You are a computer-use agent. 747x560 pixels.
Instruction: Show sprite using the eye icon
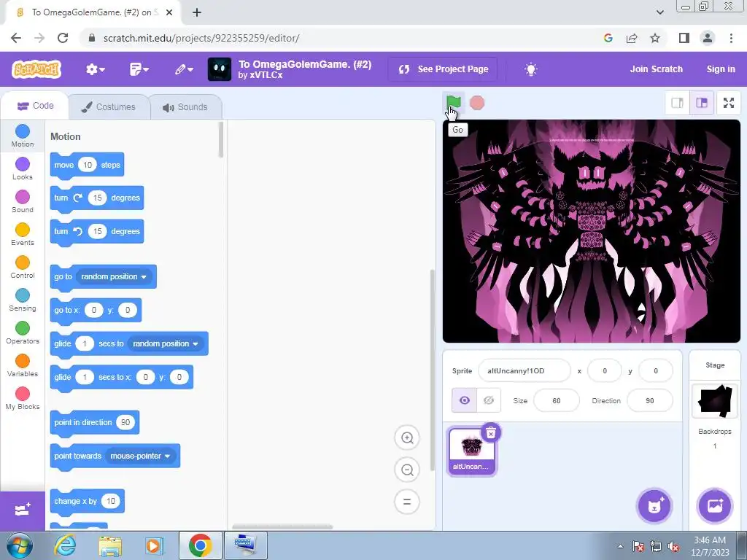[465, 400]
